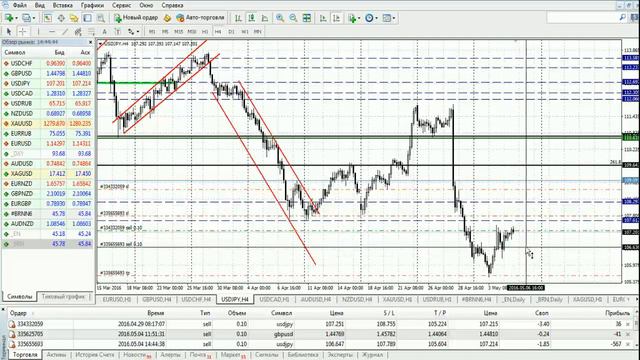Screen dimensions: 640x360
Task: Expand the Indicators dropdown arrow
Action: tap(359, 18)
